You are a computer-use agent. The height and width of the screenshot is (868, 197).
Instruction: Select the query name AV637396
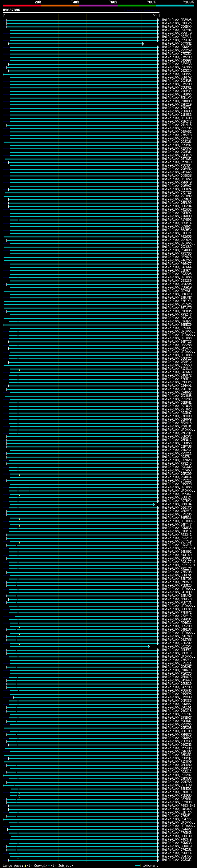point(11,10)
